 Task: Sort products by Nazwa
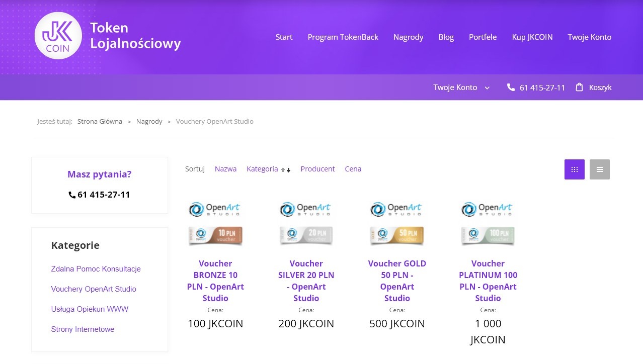pyautogui.click(x=225, y=169)
